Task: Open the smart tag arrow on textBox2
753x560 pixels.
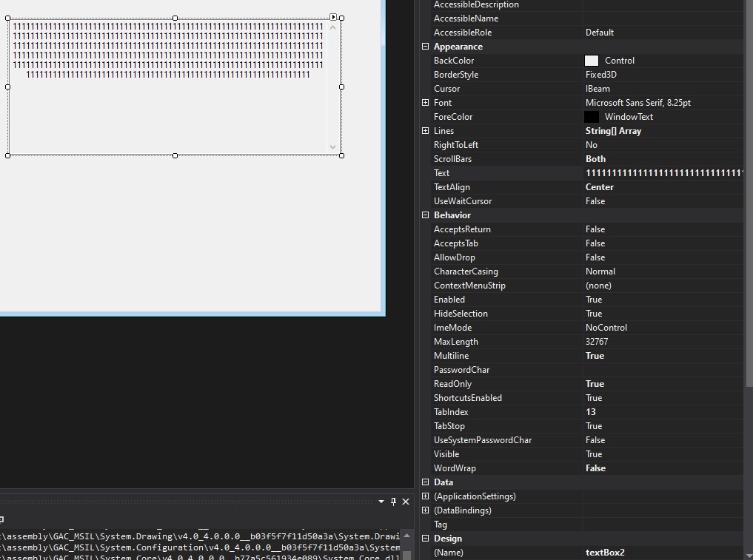Action: pos(333,17)
